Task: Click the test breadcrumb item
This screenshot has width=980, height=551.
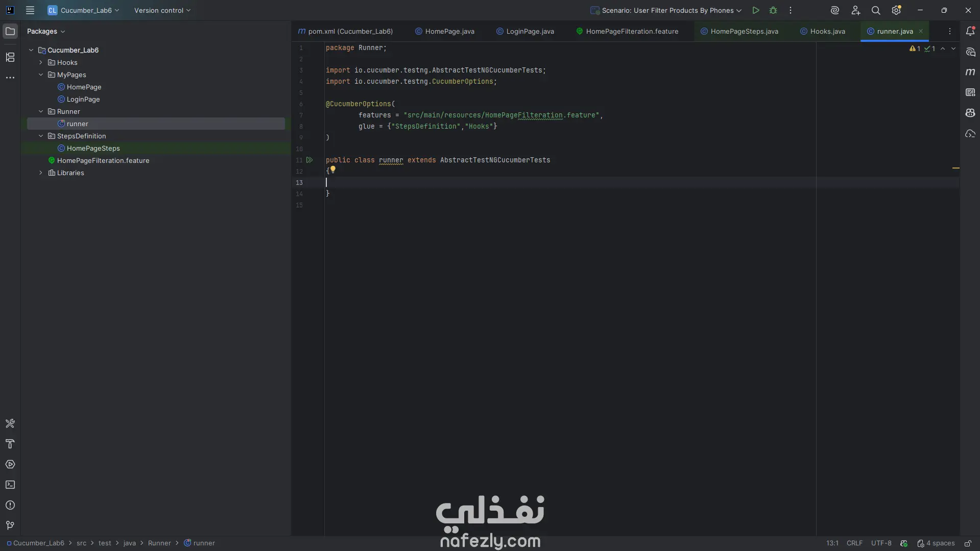Action: [105, 543]
